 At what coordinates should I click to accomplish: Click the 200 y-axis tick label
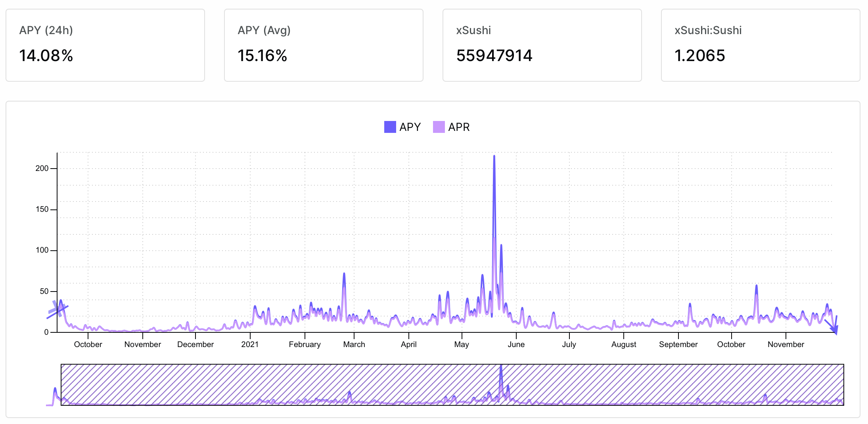click(42, 168)
